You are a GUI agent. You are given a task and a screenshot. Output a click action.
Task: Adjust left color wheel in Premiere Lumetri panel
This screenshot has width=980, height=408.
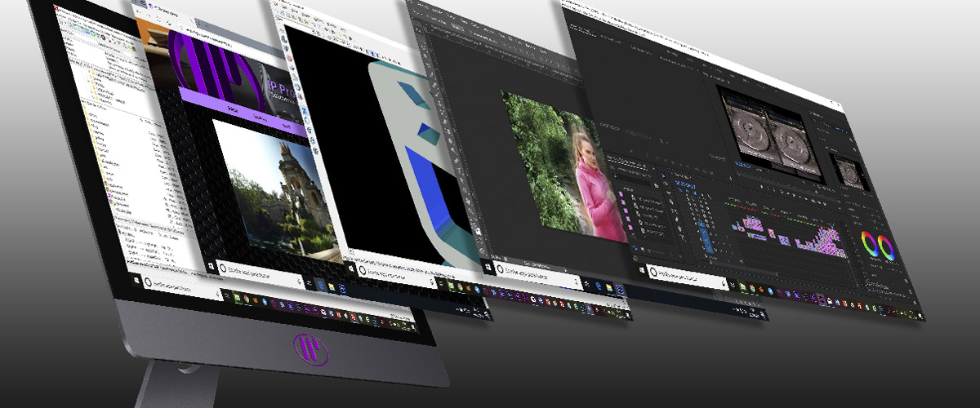click(x=870, y=243)
